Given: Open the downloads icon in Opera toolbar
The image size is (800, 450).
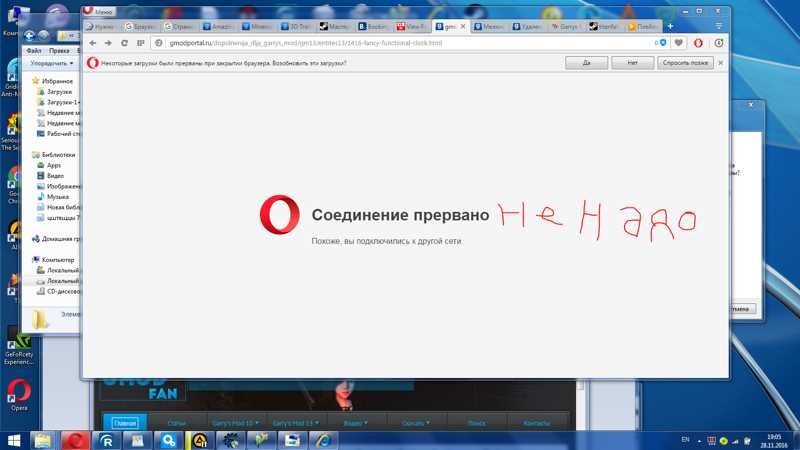Looking at the screenshot, I should 719,43.
